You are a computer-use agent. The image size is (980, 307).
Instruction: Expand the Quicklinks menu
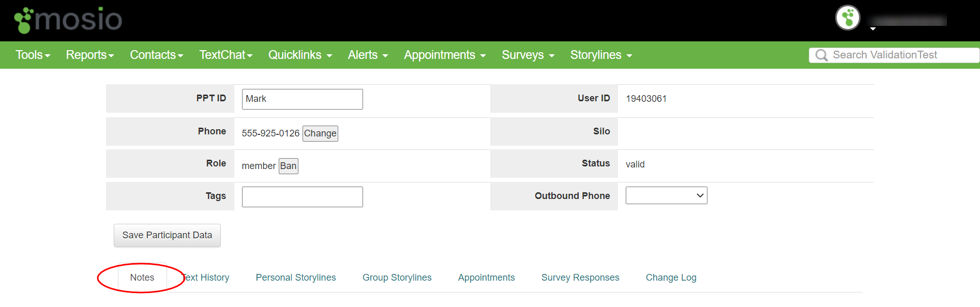pyautogui.click(x=300, y=55)
